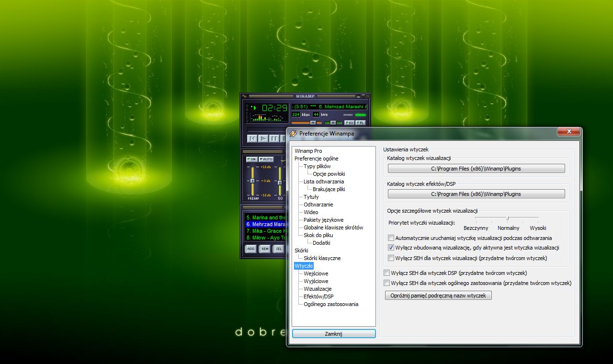Select Preferencje ogólne tree item
613x364 pixels.
tap(316, 159)
